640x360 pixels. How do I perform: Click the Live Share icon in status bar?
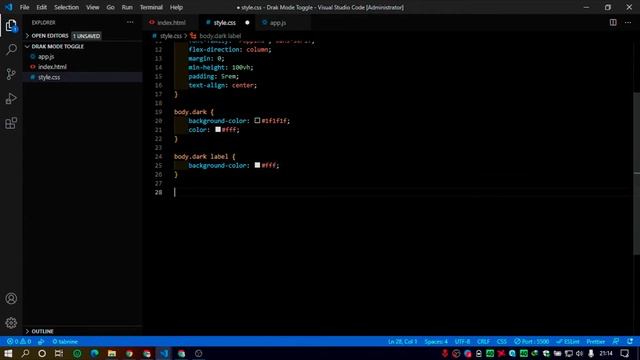point(41,342)
